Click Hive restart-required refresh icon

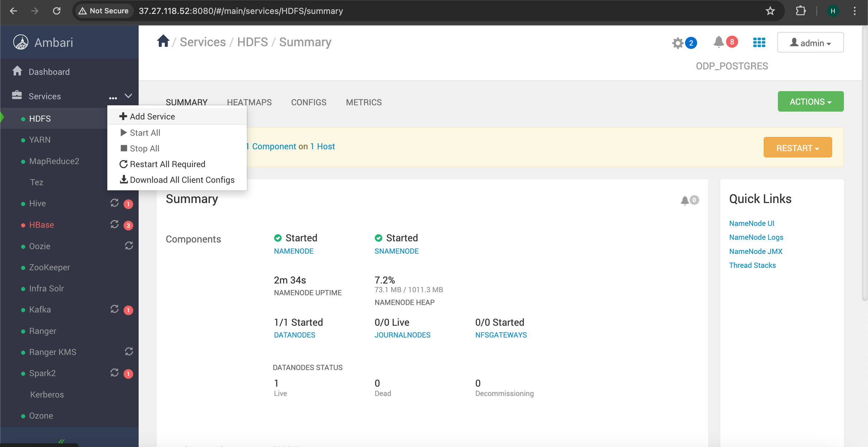click(115, 203)
